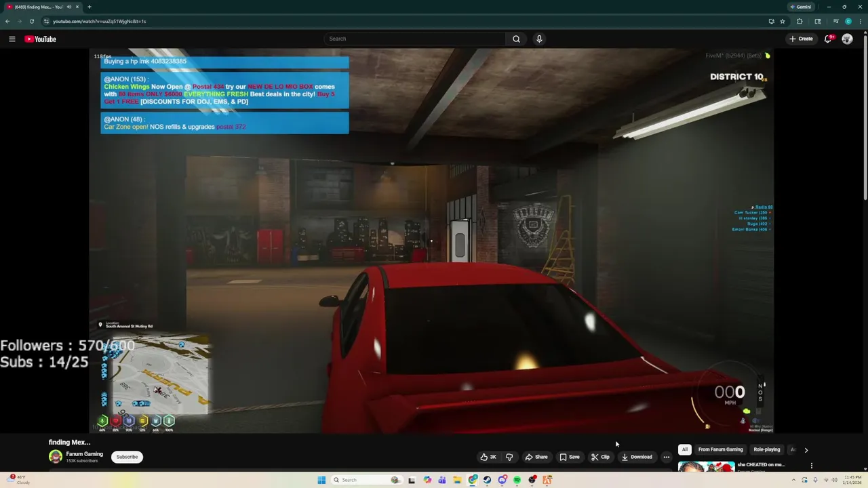The image size is (868, 488).
Task: Open the Chrome profile avatar
Action: (x=848, y=21)
